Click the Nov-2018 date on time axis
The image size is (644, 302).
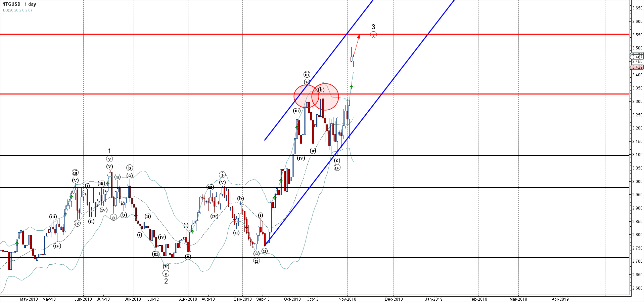347,299
